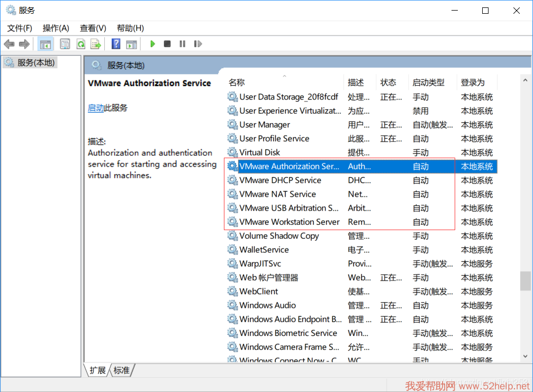Image resolution: width=533 pixels, height=392 pixels.
Task: Select 服务(本地) in the left tree
Action: coord(35,62)
